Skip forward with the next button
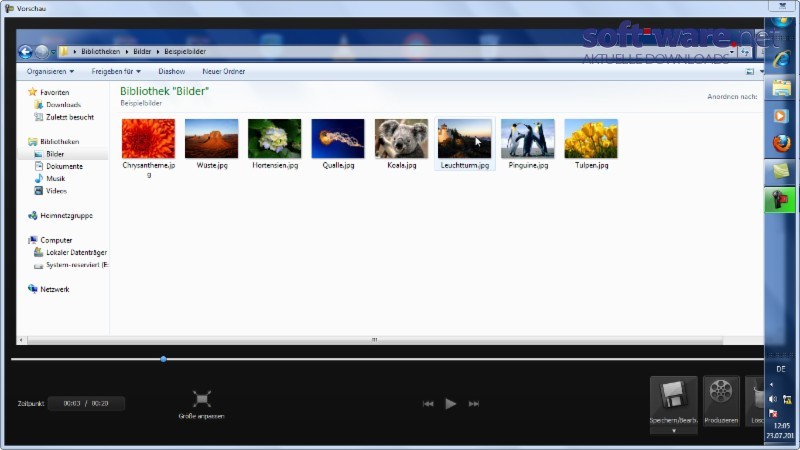 click(x=474, y=404)
